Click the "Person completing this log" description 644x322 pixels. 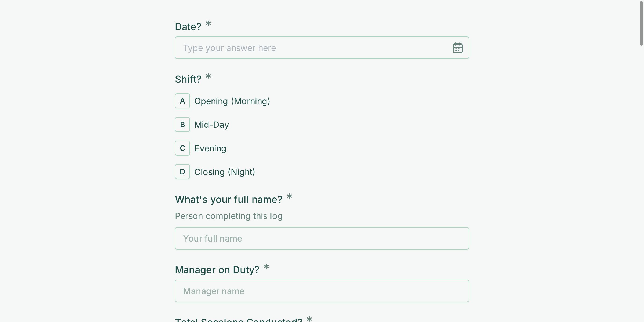229,216
